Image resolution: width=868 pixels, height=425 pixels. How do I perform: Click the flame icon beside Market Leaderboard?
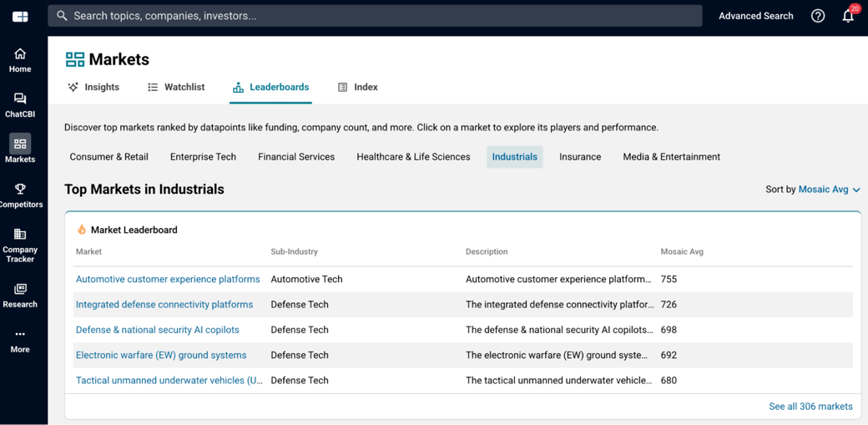tap(82, 230)
